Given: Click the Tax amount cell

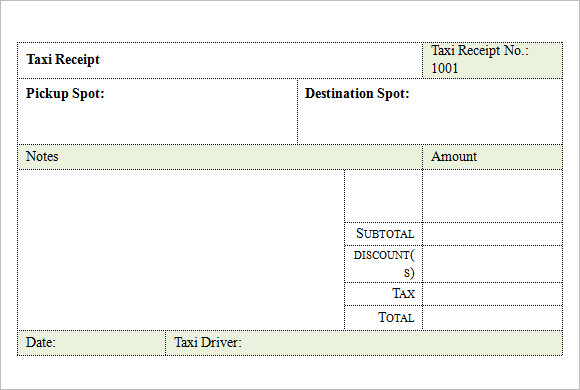Looking at the screenshot, I should (x=493, y=294).
